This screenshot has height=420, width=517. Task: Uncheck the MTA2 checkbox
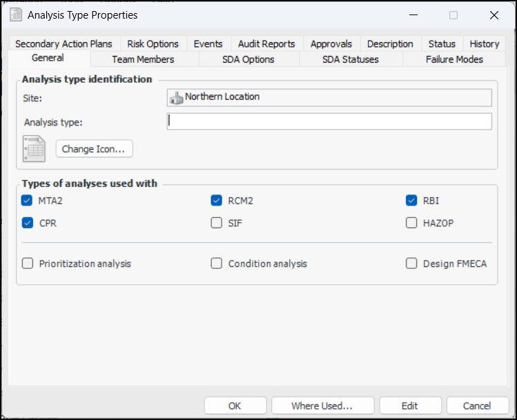pos(28,201)
